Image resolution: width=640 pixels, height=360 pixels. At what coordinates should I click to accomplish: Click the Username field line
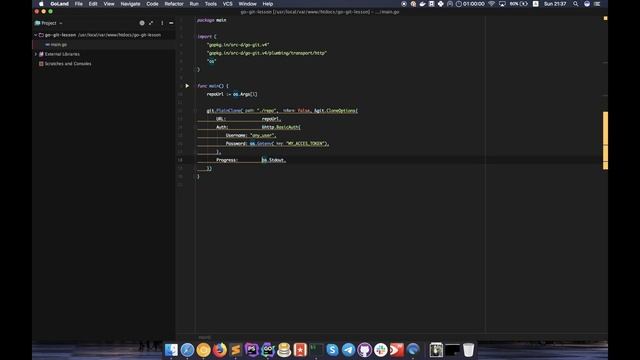pos(251,135)
